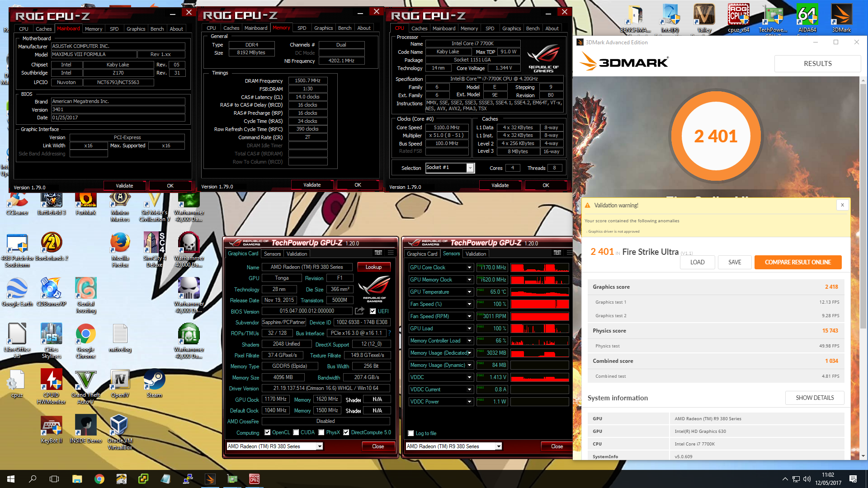Enable the Log to file checkbox
868x488 pixels.
pyautogui.click(x=411, y=433)
